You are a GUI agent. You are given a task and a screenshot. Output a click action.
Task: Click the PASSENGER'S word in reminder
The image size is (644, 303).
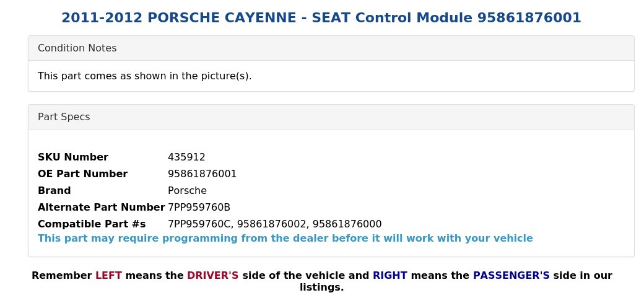(511, 276)
